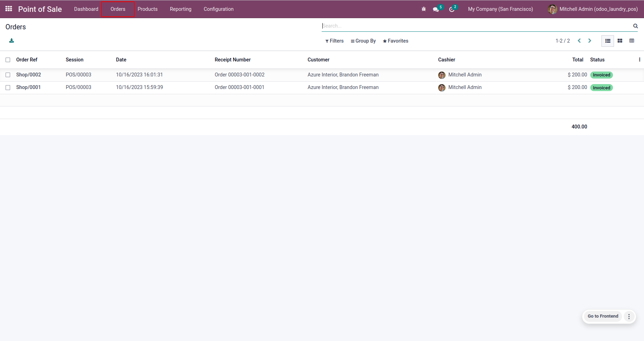This screenshot has width=644, height=341.
Task: Open order Shop/0002
Action: point(29,75)
